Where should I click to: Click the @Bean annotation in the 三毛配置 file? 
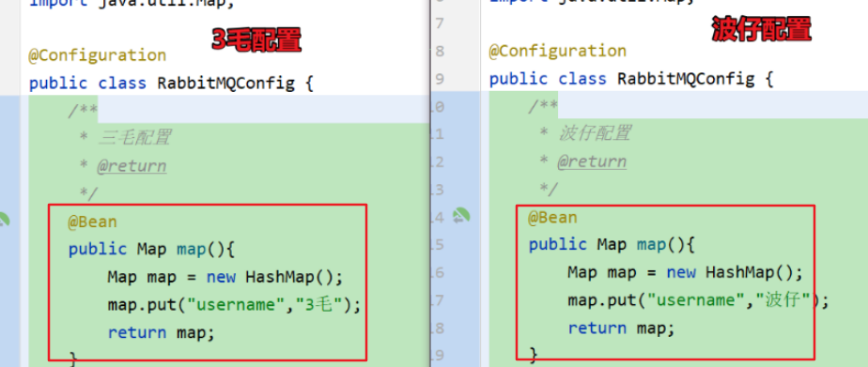pos(92,222)
